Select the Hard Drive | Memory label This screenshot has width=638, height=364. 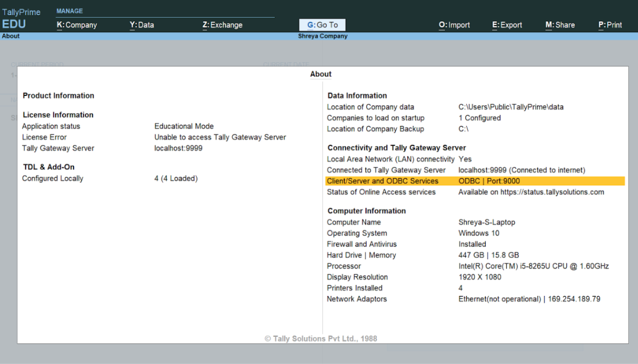(362, 255)
